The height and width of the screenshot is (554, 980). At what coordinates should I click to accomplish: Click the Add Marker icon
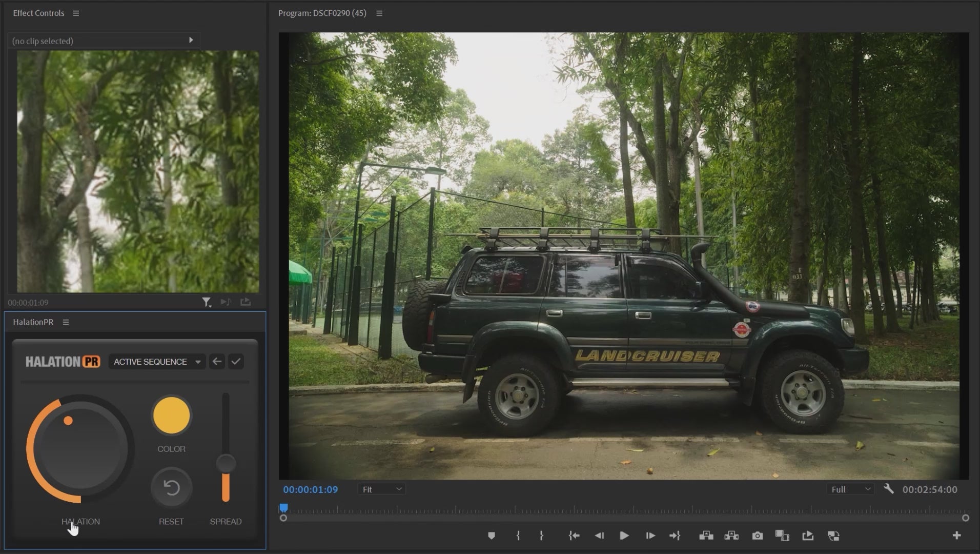click(x=491, y=536)
